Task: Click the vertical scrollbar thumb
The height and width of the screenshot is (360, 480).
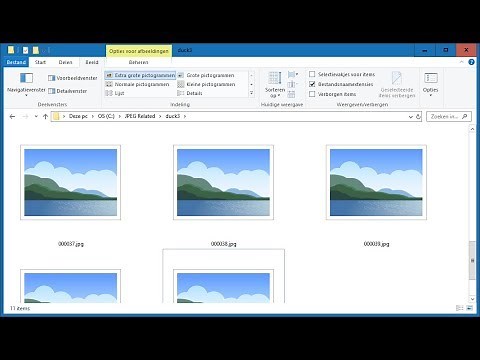Action: [472, 260]
